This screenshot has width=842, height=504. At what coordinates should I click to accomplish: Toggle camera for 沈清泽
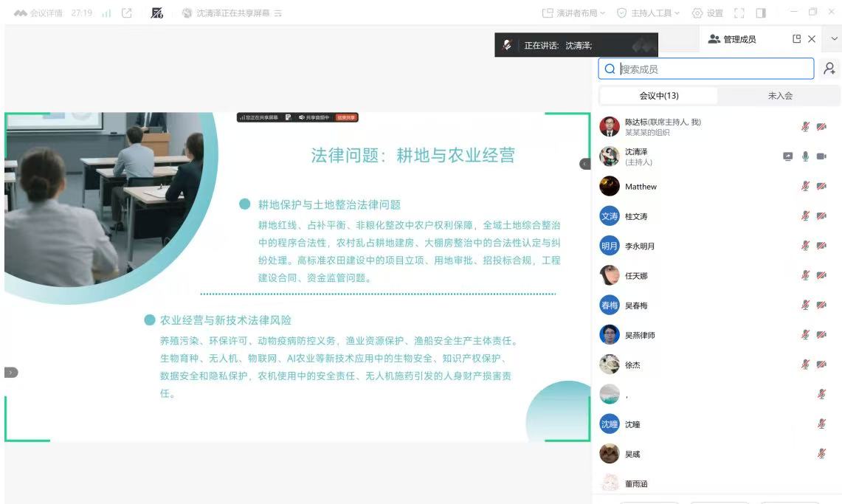coord(821,156)
